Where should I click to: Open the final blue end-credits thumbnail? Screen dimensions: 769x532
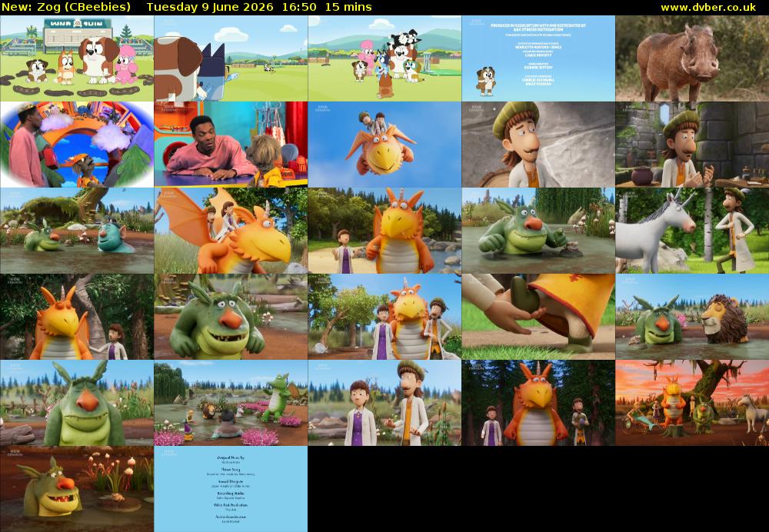click(x=231, y=489)
